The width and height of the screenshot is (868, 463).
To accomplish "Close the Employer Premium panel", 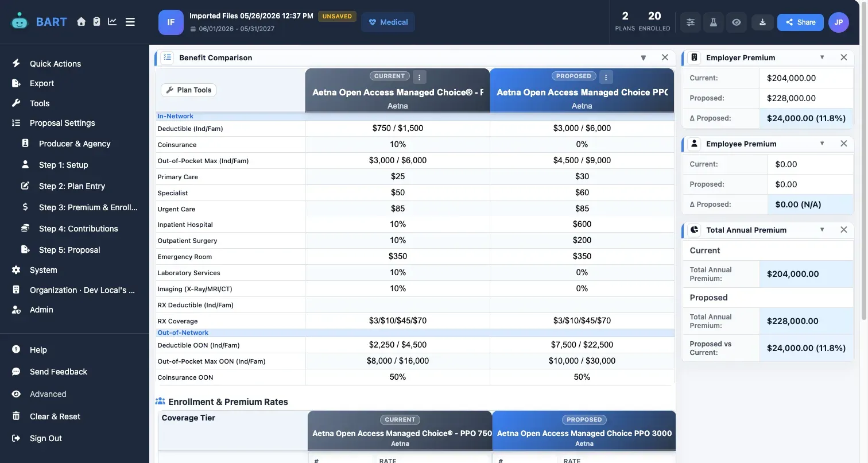I will click(844, 57).
